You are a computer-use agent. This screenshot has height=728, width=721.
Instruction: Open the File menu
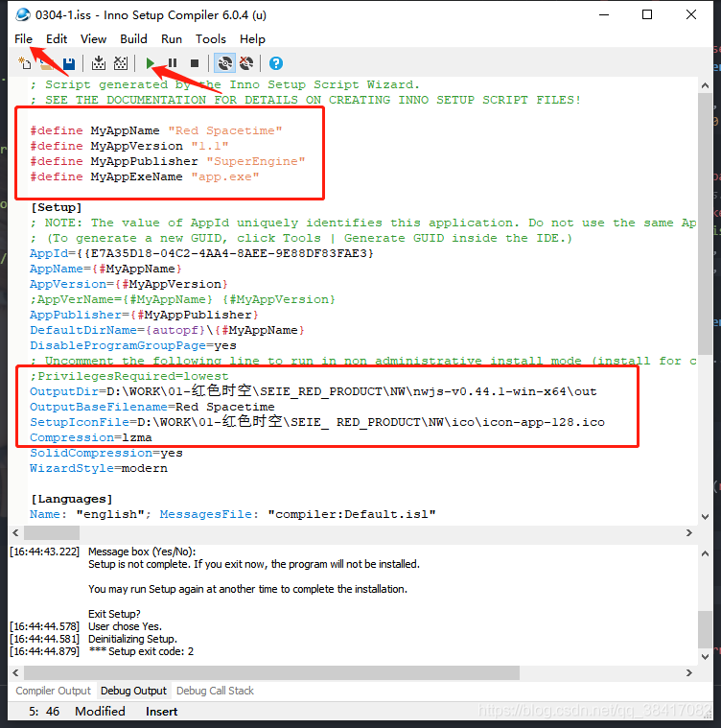[x=23, y=39]
